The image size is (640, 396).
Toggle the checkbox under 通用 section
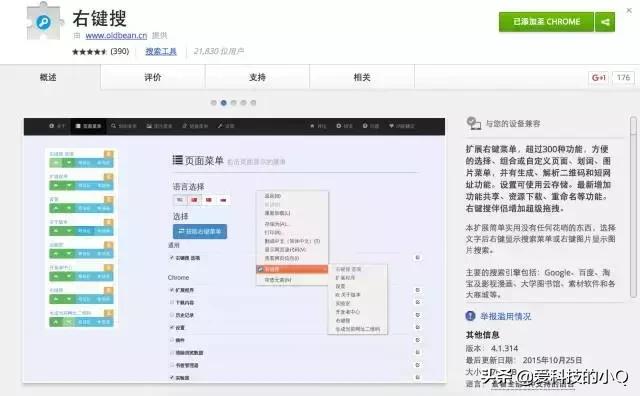(172, 258)
